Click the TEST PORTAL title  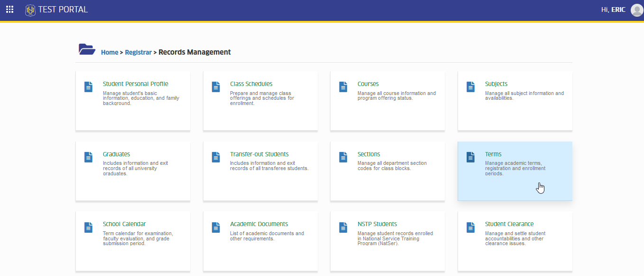click(63, 10)
